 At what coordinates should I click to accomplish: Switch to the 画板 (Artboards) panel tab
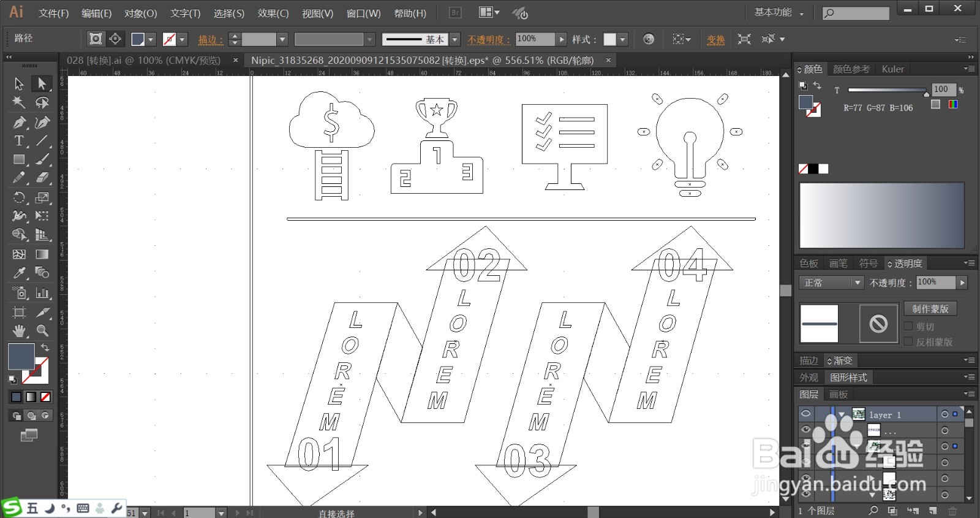point(839,394)
